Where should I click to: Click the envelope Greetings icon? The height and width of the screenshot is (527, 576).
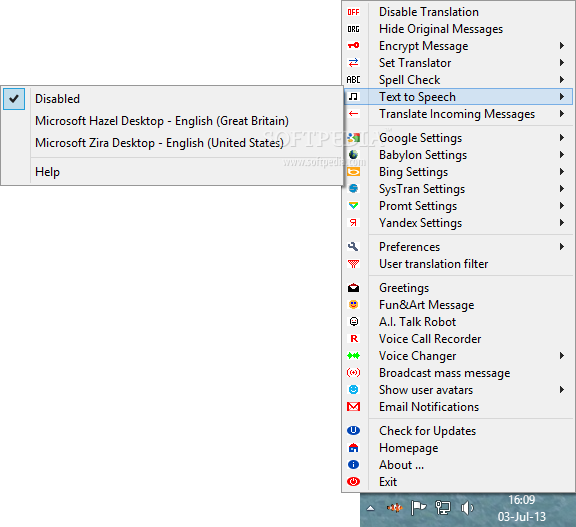(353, 288)
